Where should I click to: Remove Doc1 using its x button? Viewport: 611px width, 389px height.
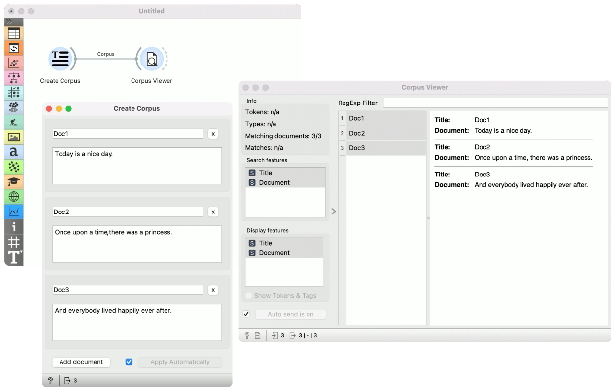213,134
